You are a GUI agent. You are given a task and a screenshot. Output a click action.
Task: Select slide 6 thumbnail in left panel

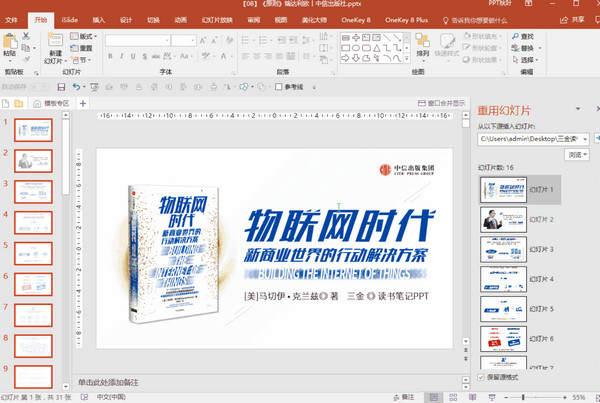[33, 284]
